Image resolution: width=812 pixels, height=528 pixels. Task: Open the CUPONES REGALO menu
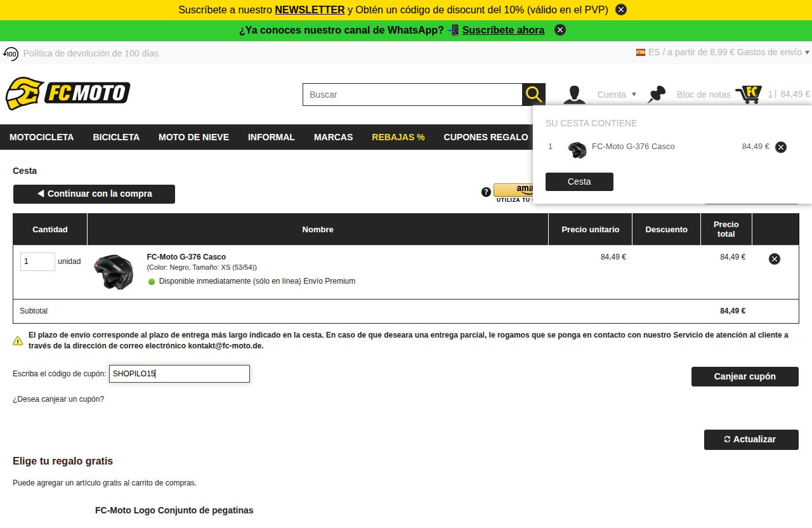point(485,137)
